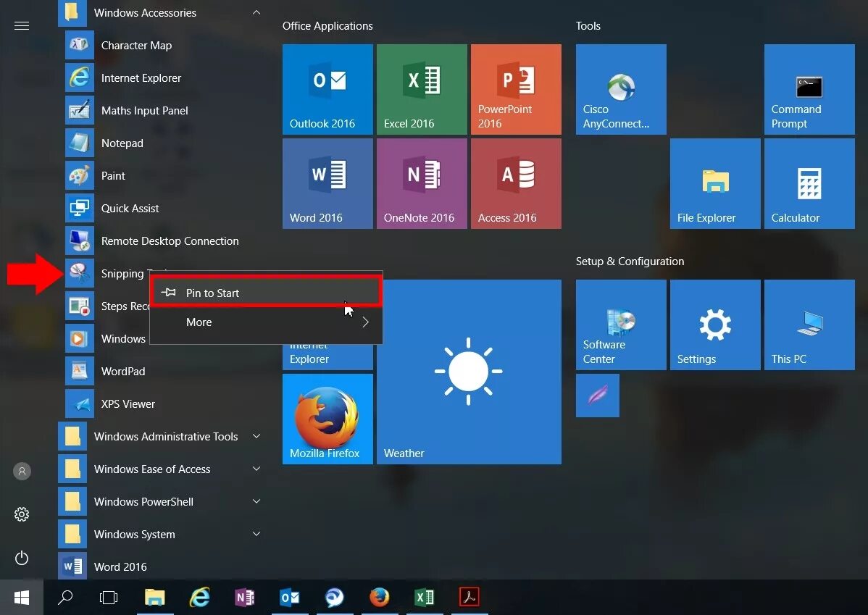
Task: Click the Windows Start button
Action: click(x=22, y=598)
